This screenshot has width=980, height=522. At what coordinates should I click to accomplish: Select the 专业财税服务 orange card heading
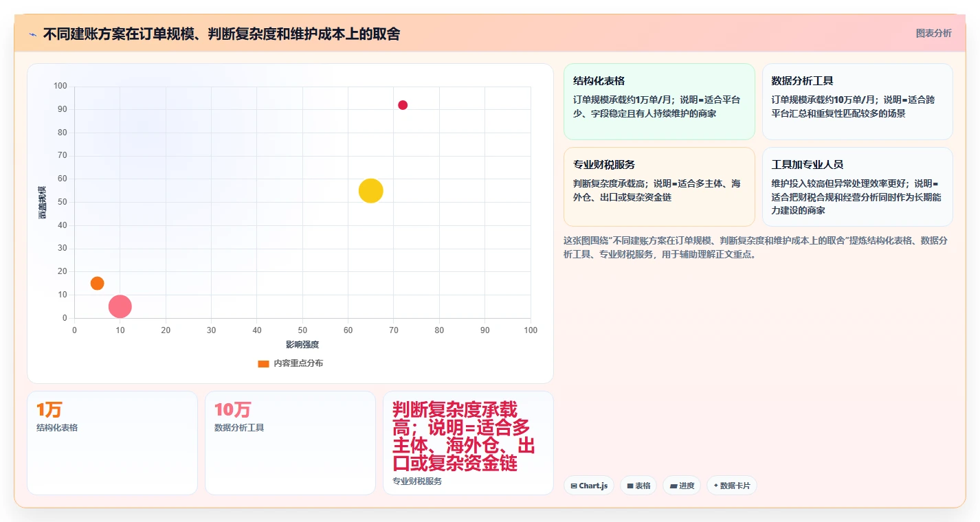pyautogui.click(x=604, y=165)
